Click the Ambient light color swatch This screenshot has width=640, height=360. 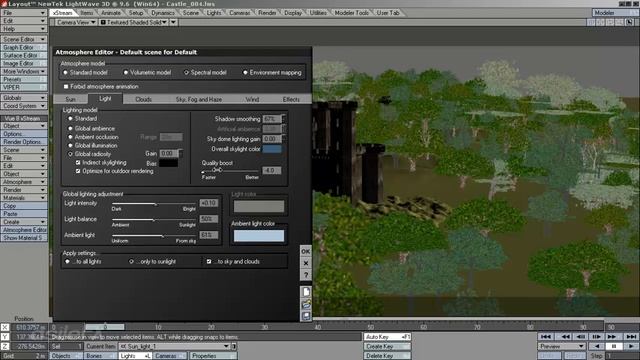coord(259,236)
